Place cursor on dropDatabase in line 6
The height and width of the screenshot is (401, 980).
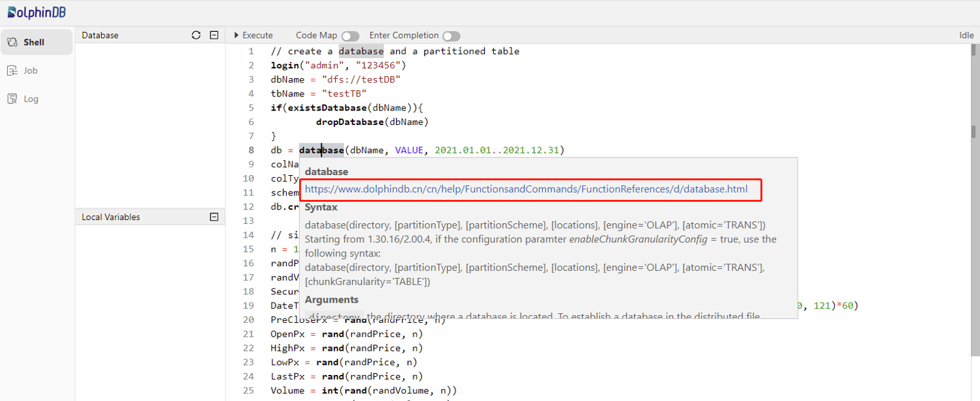pos(349,122)
